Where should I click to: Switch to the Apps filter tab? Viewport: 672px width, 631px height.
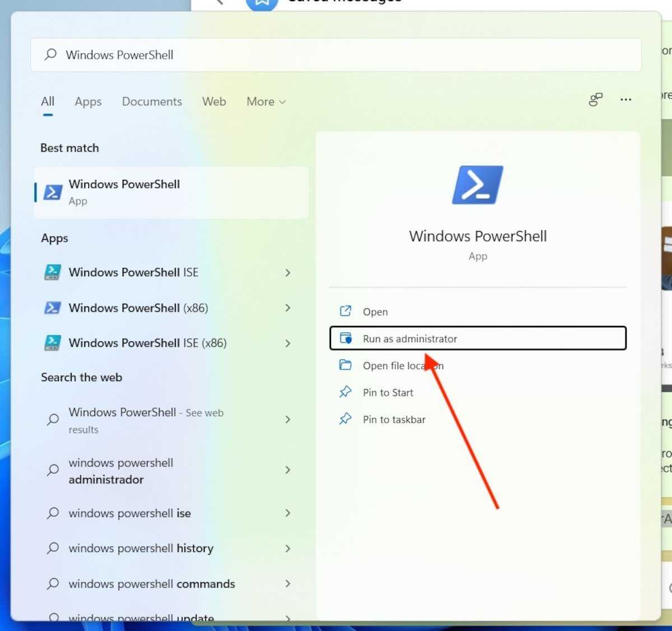pos(88,101)
